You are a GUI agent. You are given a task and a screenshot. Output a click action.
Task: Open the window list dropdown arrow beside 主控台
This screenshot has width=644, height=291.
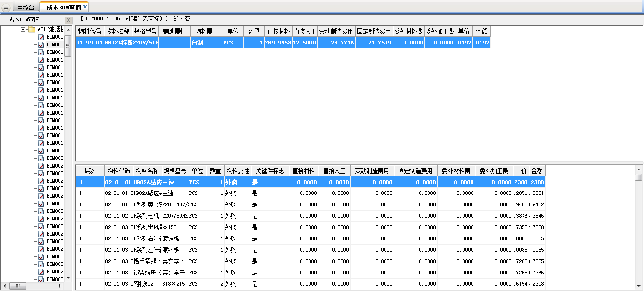click(6, 9)
